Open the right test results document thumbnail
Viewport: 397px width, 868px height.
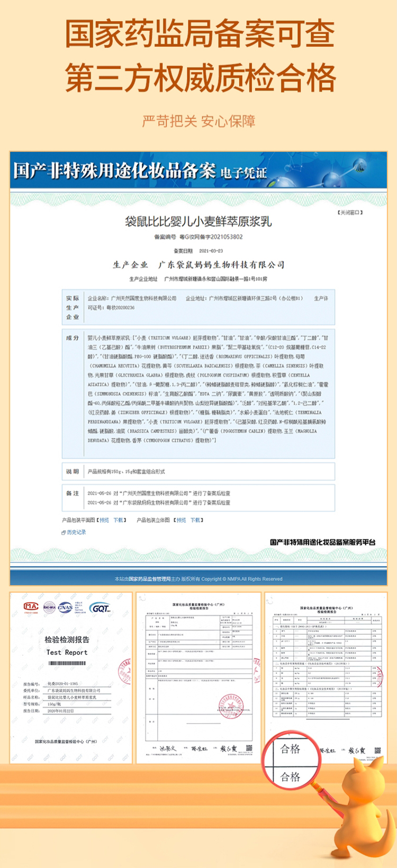coord(326,678)
